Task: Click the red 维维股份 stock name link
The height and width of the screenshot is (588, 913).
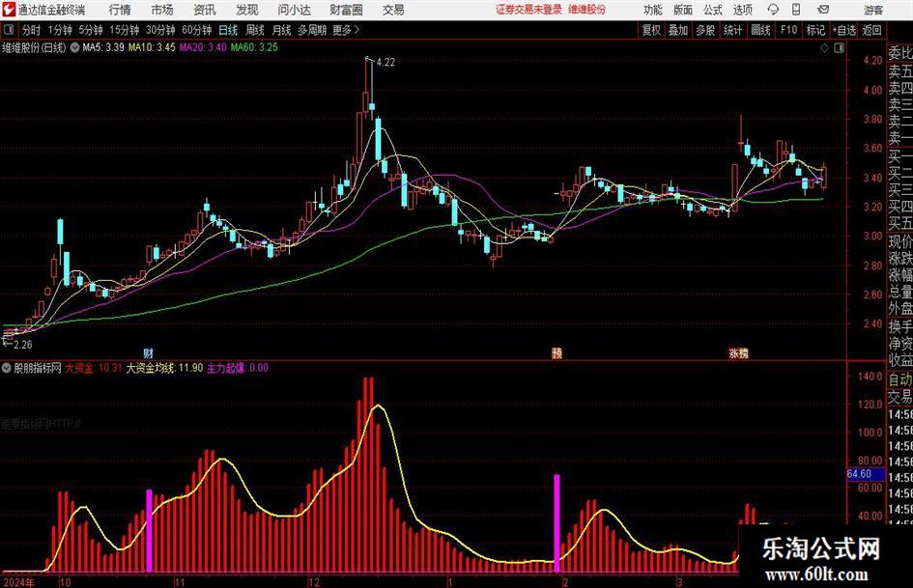Action: (587, 10)
